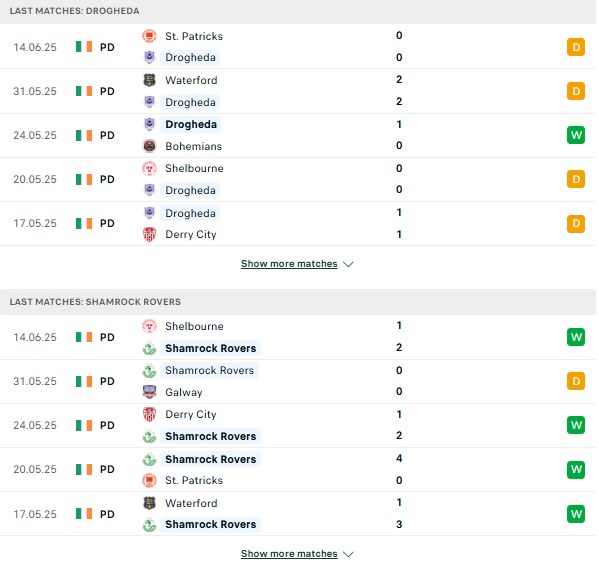This screenshot has width=599, height=573.
Task: Show more matches for Drogheda
Action: [289, 264]
